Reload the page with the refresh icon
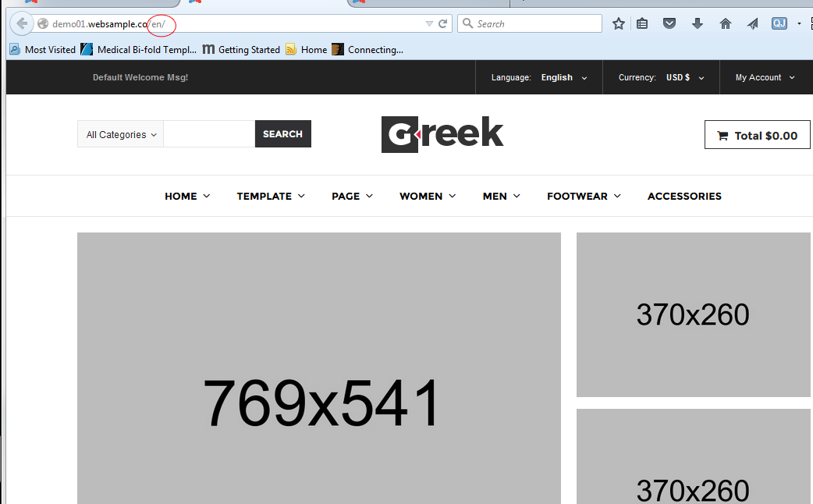Image resolution: width=813 pixels, height=504 pixels. pos(443,23)
